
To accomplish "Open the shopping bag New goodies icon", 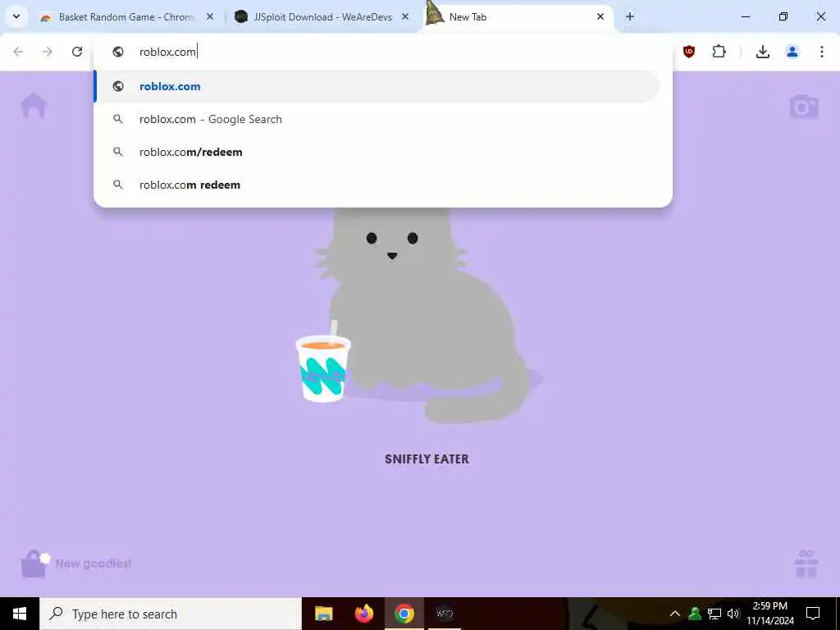I will pos(34,564).
